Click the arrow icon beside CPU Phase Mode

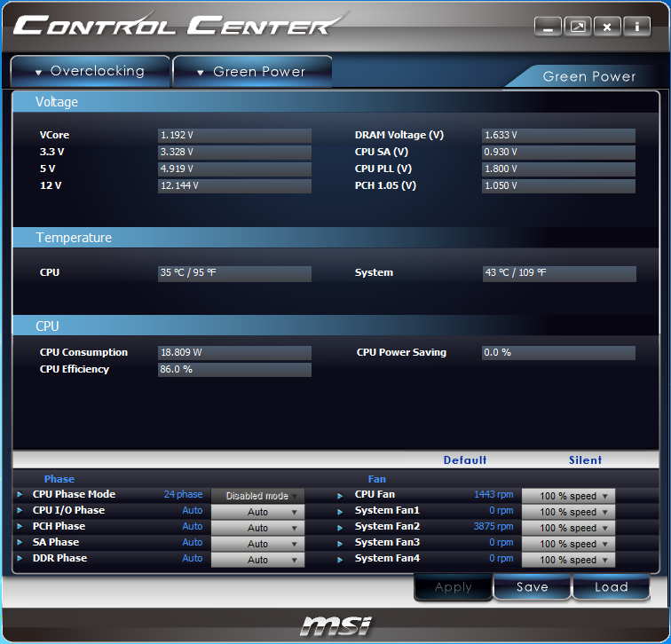coord(20,495)
